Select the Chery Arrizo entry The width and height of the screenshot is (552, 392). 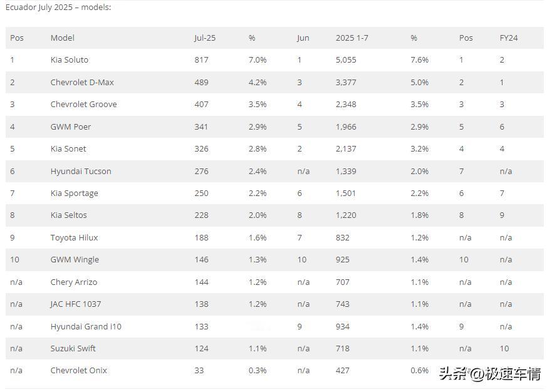(x=73, y=282)
